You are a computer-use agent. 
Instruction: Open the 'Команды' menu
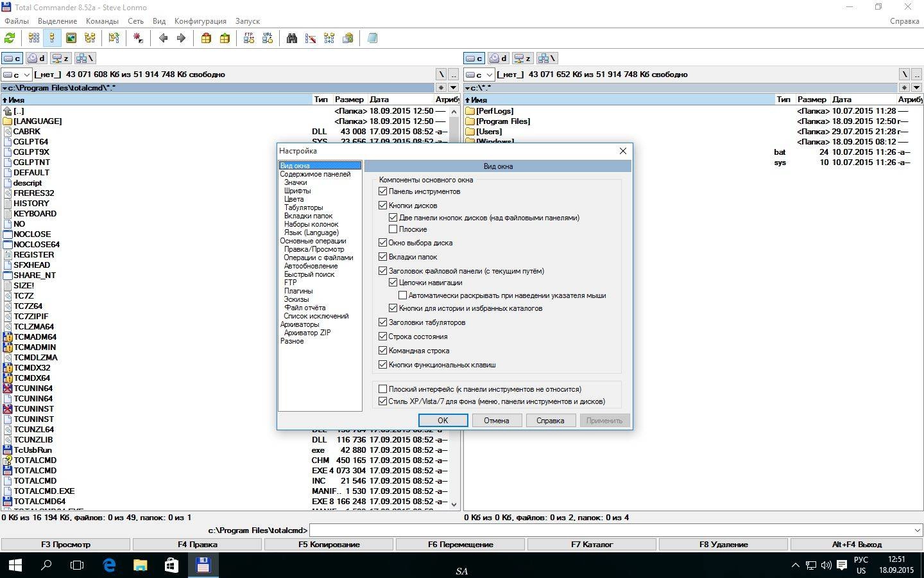coord(102,21)
